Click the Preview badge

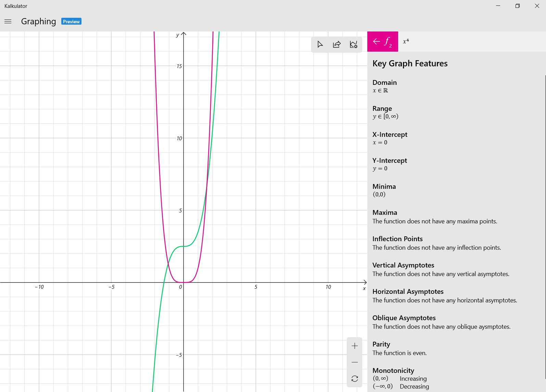(x=71, y=22)
